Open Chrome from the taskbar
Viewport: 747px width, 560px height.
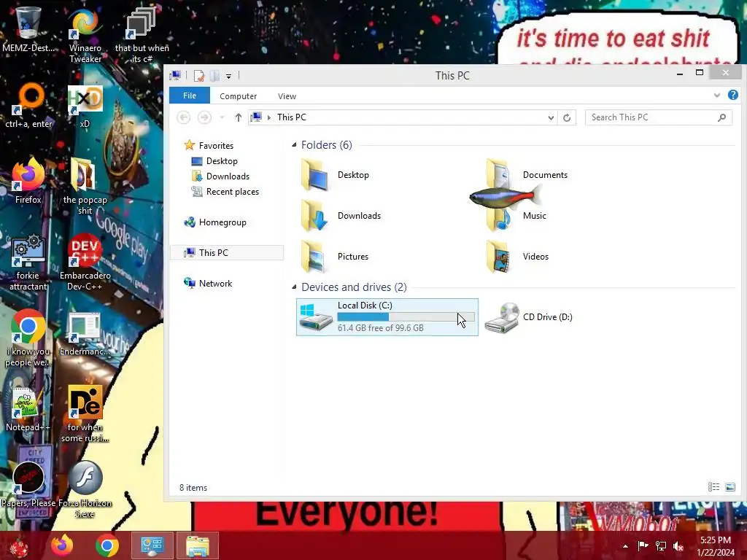[107, 545]
